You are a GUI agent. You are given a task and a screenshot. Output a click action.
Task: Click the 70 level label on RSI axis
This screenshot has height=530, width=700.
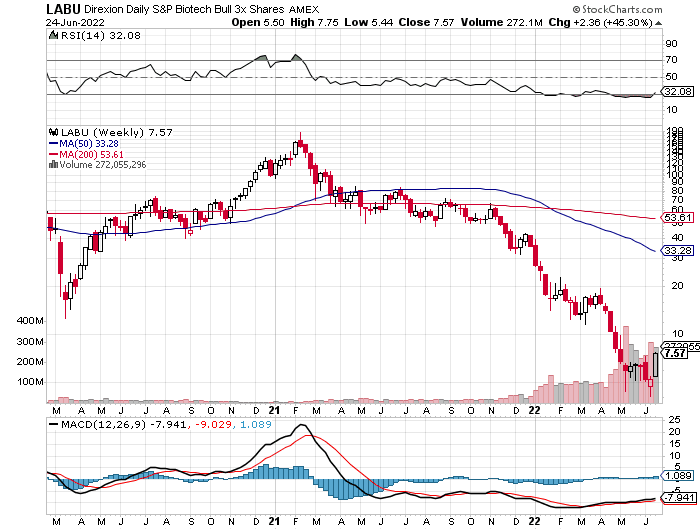coord(671,60)
